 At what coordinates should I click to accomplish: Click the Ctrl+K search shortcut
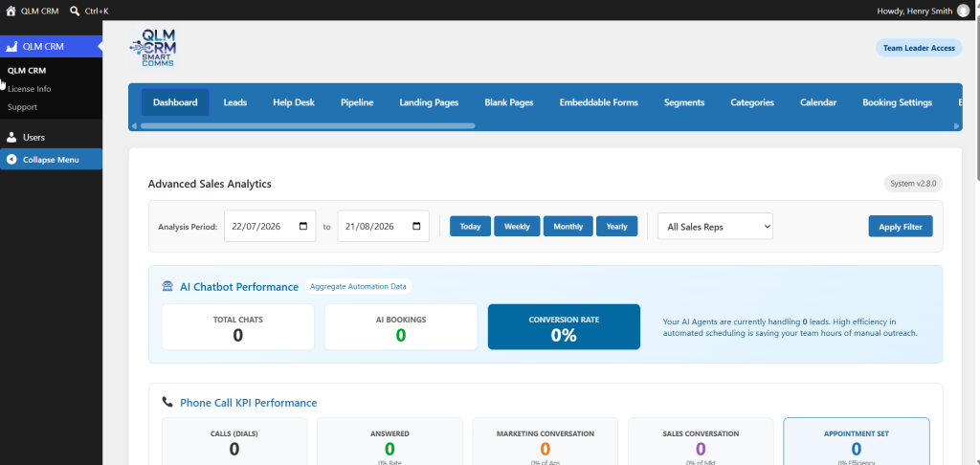coord(97,11)
